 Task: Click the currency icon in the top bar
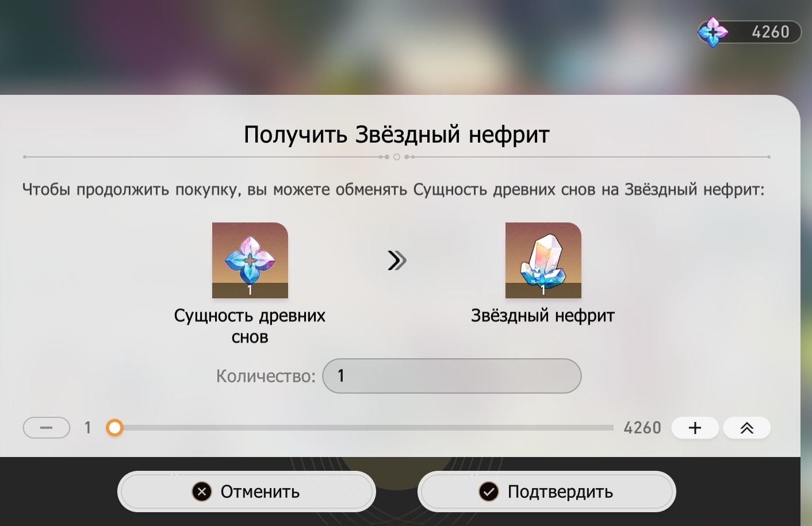coord(713,32)
